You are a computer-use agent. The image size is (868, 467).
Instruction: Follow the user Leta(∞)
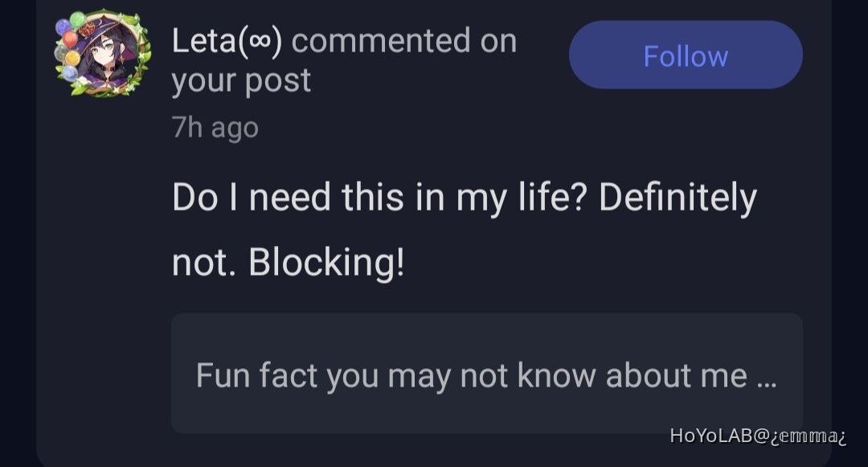pyautogui.click(x=686, y=55)
